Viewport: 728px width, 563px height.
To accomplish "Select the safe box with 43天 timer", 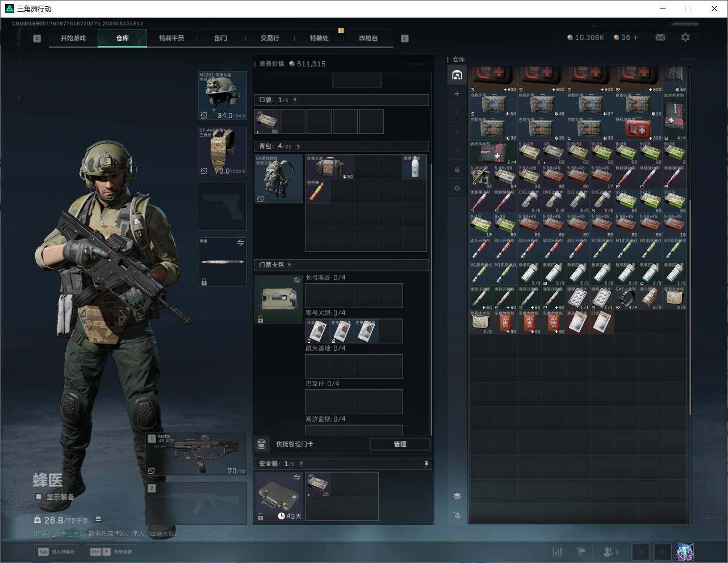I will click(279, 497).
